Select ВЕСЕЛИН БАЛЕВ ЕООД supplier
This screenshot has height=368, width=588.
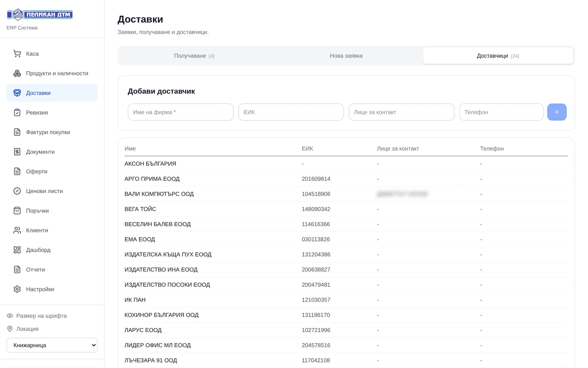(x=346, y=224)
